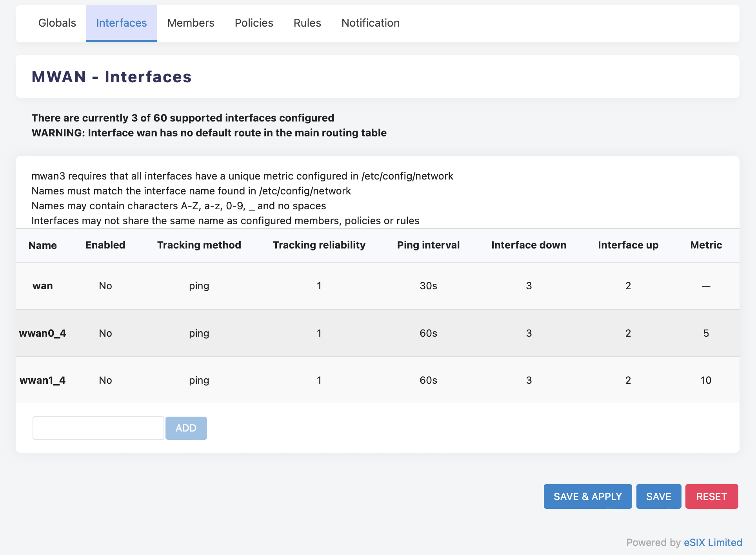
Task: Open the Rules tab
Action: point(307,23)
